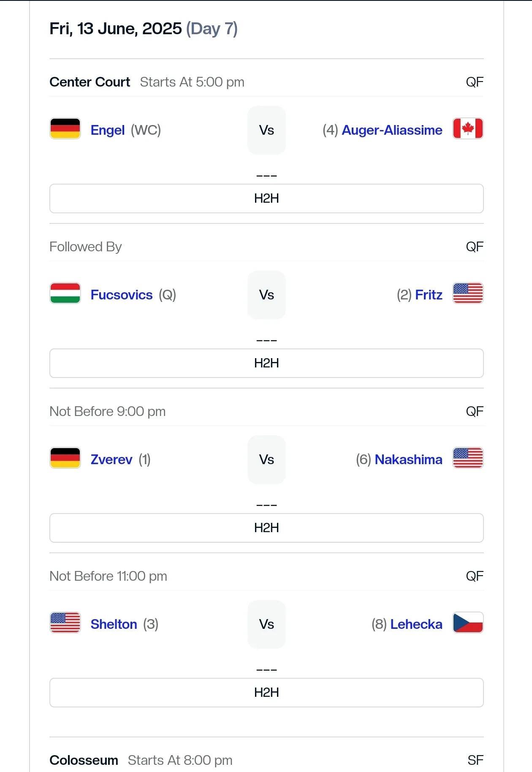Open Engel player profile link
This screenshot has height=772, width=532.
(108, 130)
